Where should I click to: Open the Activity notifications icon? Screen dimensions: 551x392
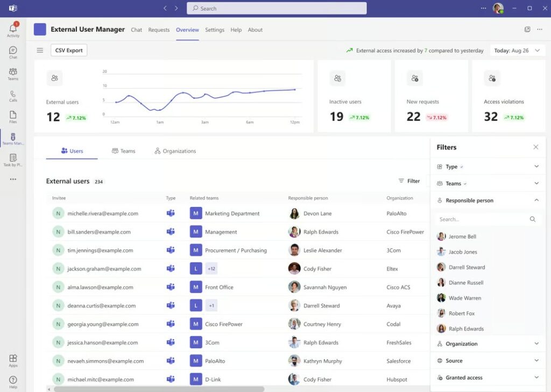pos(13,30)
